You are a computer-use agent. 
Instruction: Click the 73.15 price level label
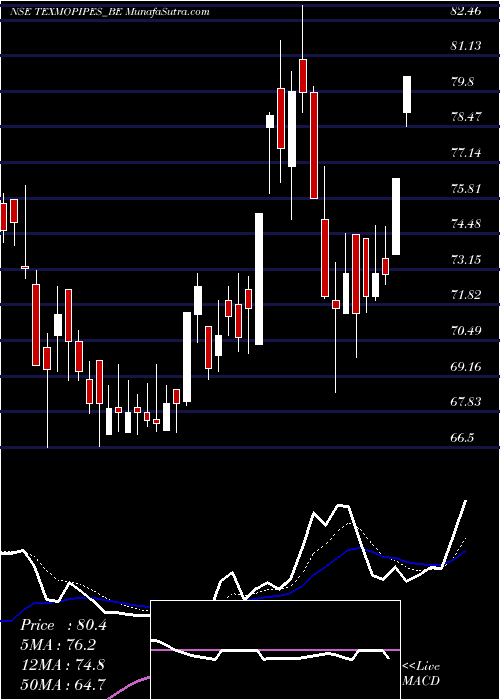tap(466, 259)
